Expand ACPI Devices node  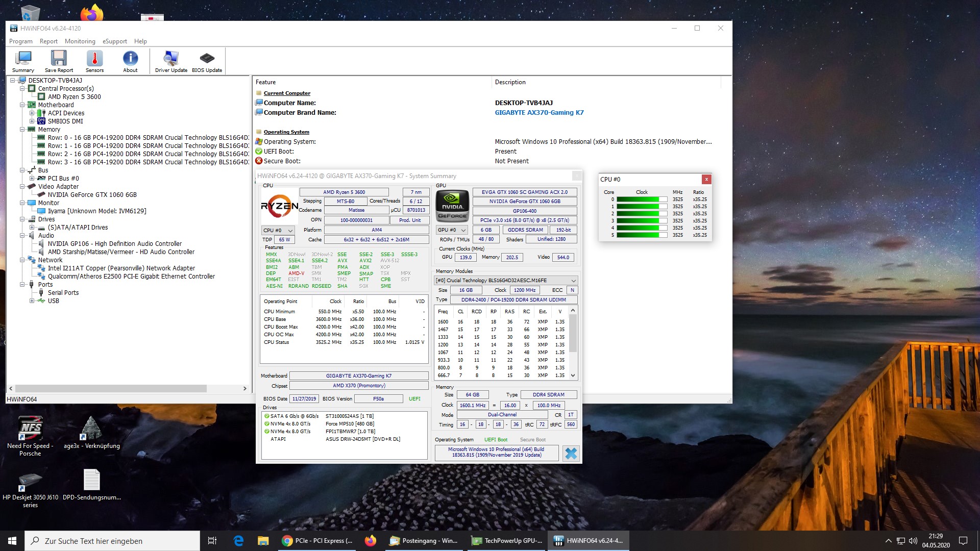[x=32, y=113]
